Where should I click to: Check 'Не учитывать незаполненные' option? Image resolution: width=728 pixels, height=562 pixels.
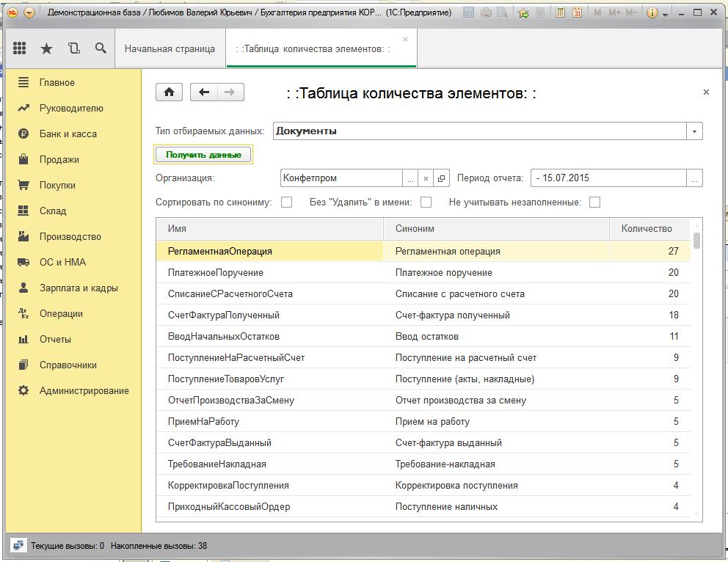[595, 202]
